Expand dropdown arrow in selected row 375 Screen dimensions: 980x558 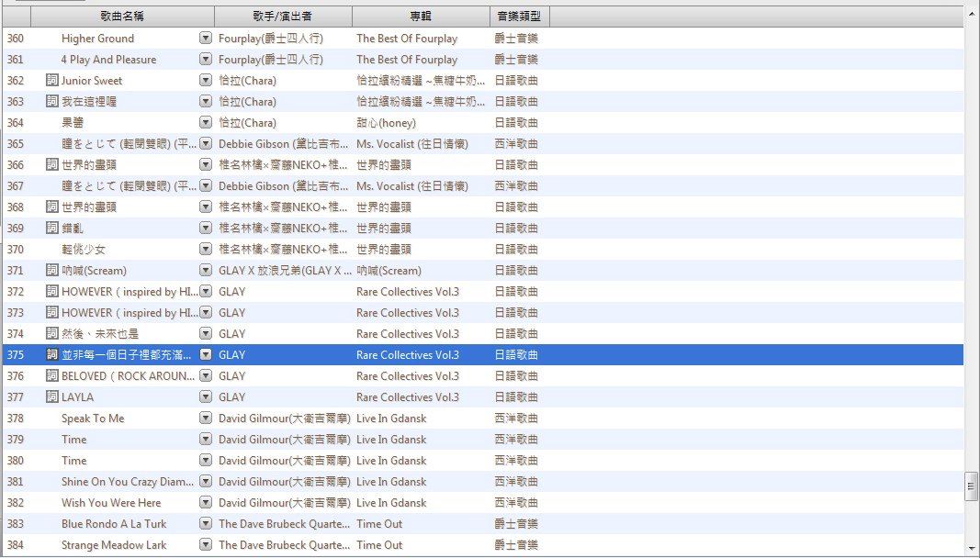coord(206,355)
